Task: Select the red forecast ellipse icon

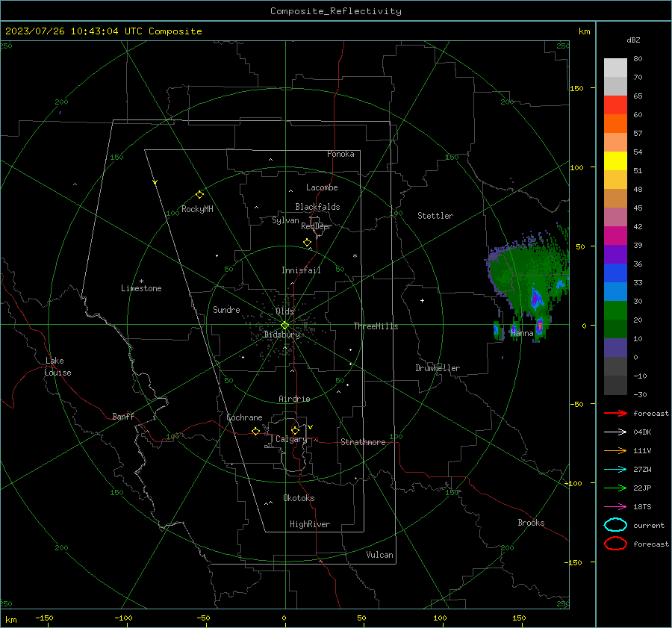Action: point(615,544)
